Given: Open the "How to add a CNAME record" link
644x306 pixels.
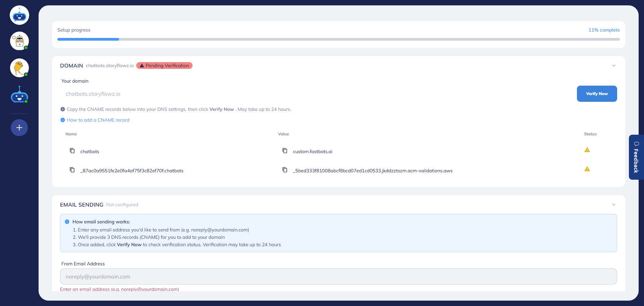Looking at the screenshot, I should [x=98, y=120].
